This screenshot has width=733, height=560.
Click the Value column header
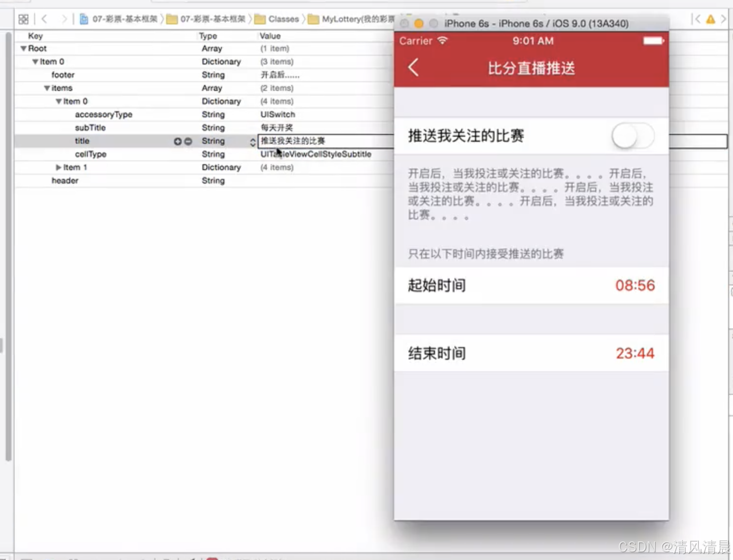(x=270, y=36)
